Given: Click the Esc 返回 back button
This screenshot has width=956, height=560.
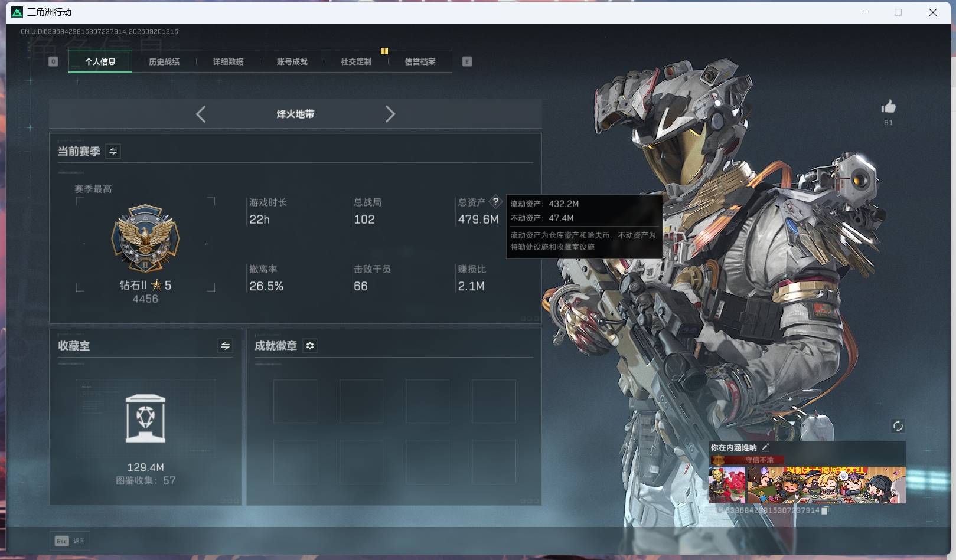Looking at the screenshot, I should (x=70, y=541).
